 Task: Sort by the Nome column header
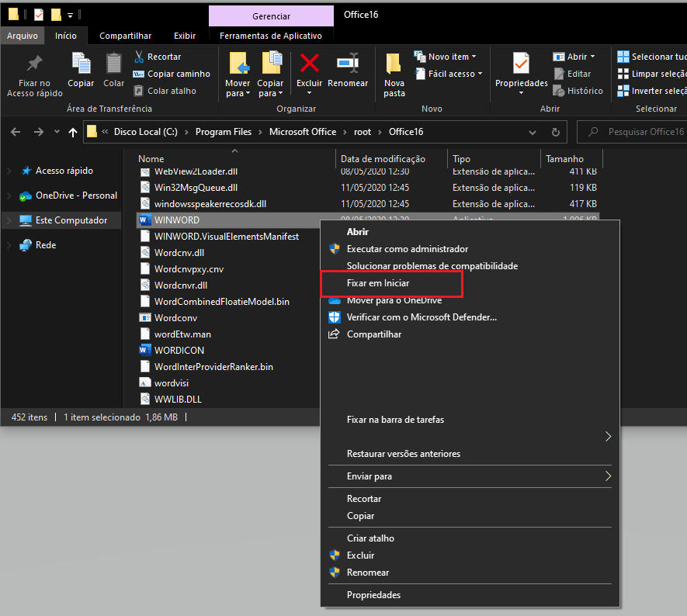(x=151, y=159)
